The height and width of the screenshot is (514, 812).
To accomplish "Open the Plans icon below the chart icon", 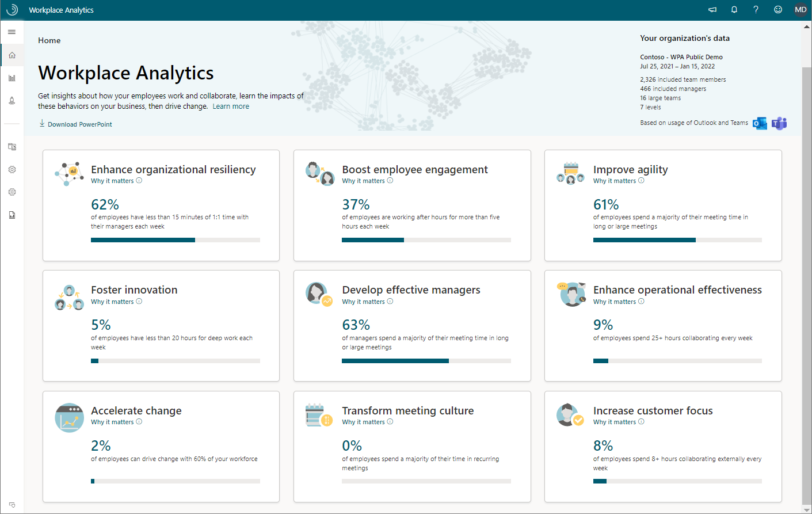I will [12, 101].
